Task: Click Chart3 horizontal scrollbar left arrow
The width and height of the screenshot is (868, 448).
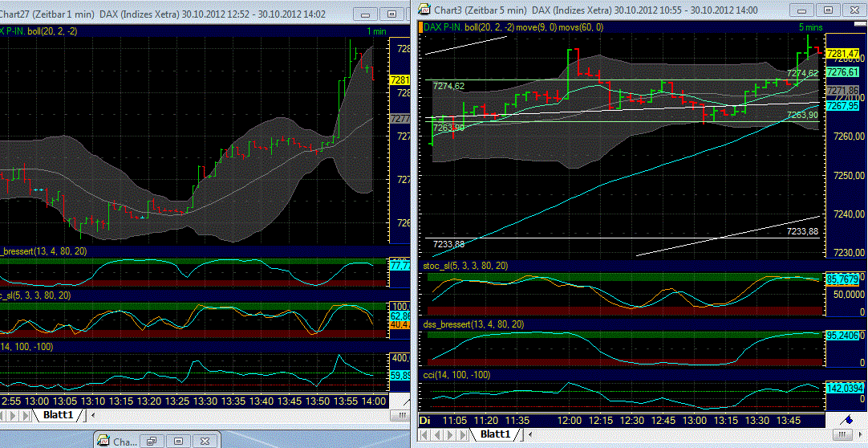Action: 530,434
